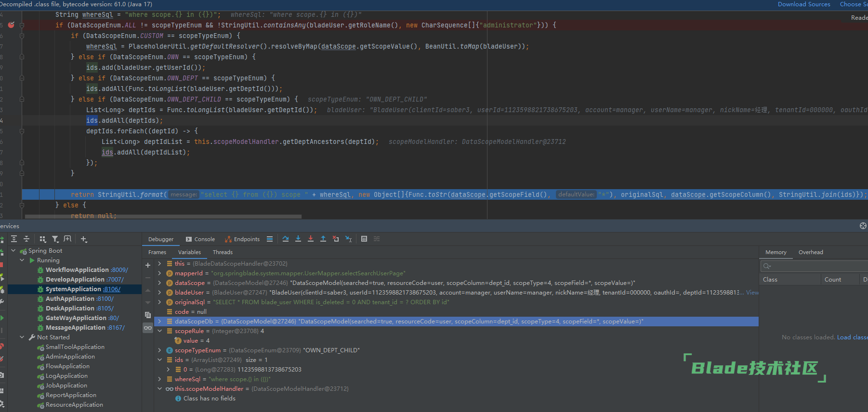Click the Step Into debugger icon
Screen dimensions: 868x412
click(x=298, y=239)
